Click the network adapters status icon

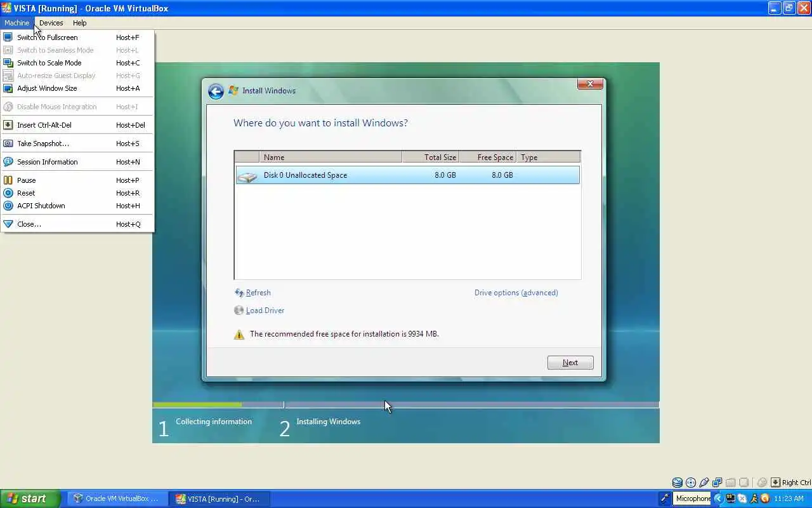click(717, 483)
